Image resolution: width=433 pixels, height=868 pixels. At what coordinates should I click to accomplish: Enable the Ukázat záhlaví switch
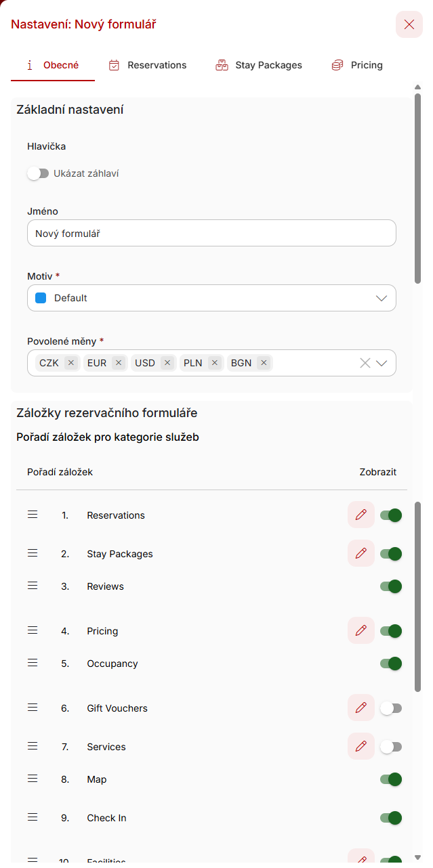click(x=38, y=173)
